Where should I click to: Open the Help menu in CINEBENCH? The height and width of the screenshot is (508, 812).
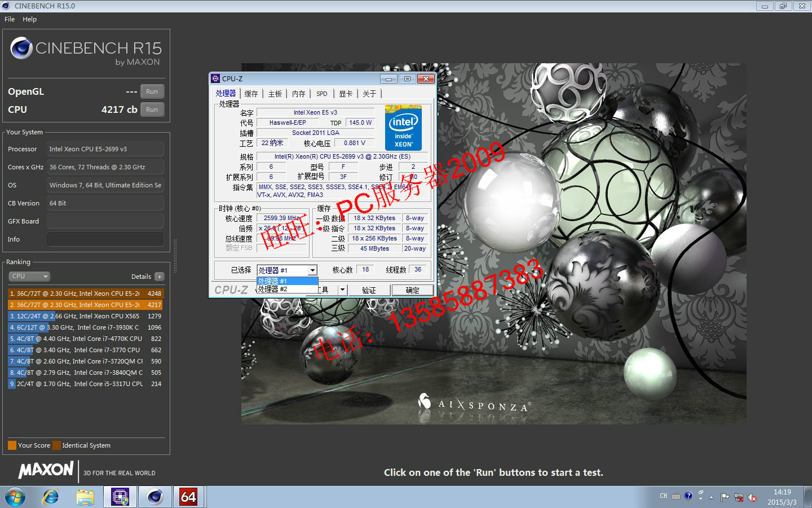point(29,19)
